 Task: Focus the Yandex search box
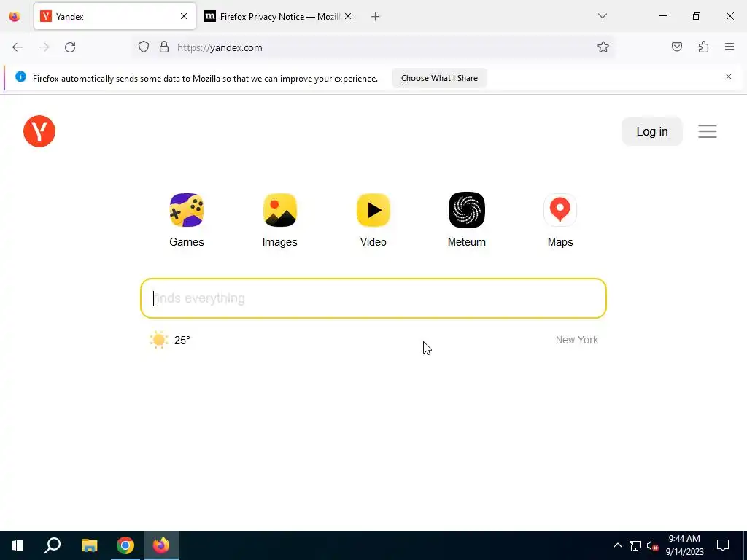click(373, 298)
